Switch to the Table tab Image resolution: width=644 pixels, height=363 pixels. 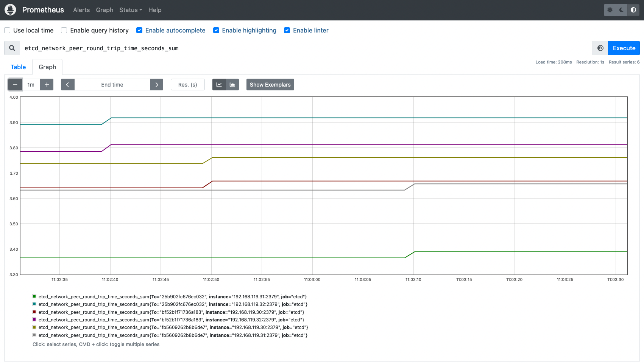18,67
